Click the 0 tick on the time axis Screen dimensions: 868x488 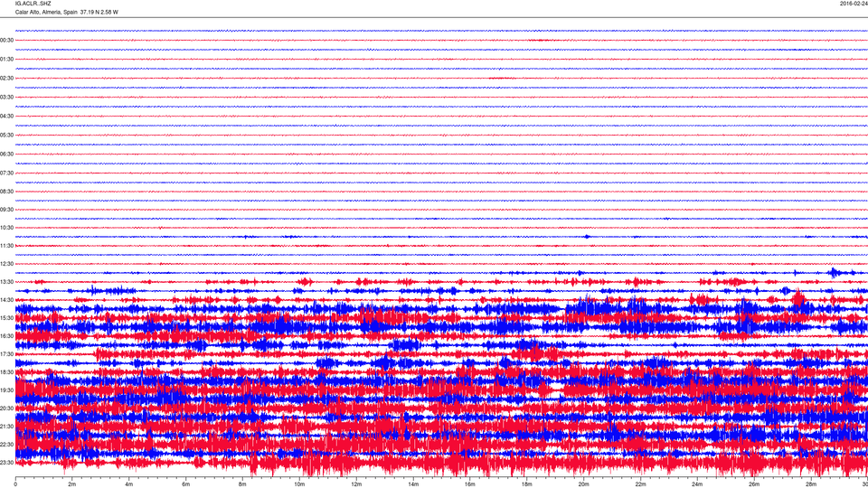click(15, 484)
